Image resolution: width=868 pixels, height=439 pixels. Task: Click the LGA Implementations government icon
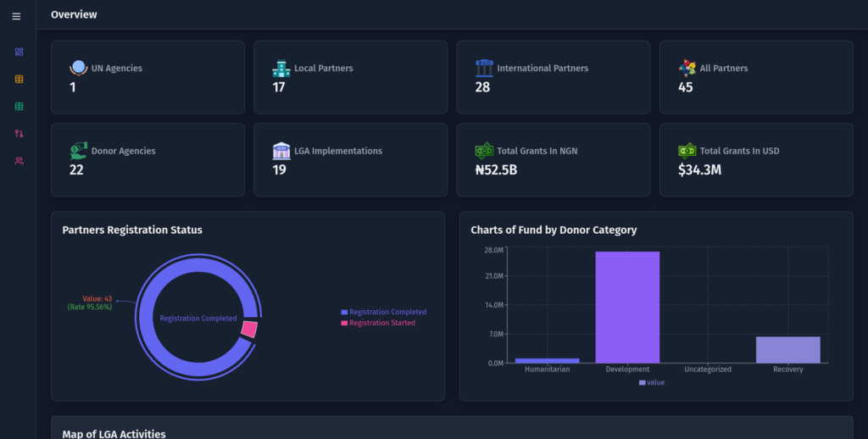[281, 151]
